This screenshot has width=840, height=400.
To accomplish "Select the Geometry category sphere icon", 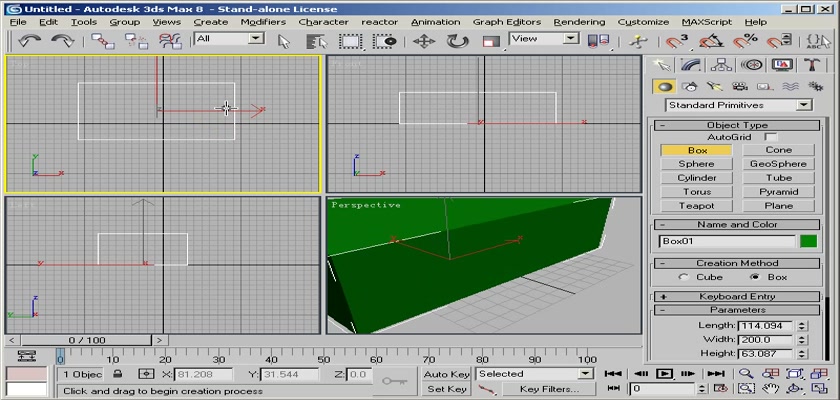I will (665, 87).
